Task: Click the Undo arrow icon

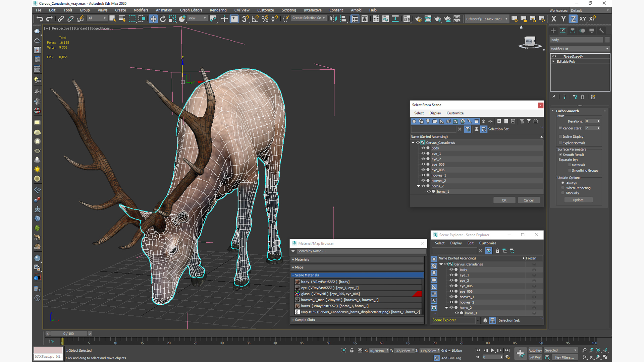Action: (40, 19)
